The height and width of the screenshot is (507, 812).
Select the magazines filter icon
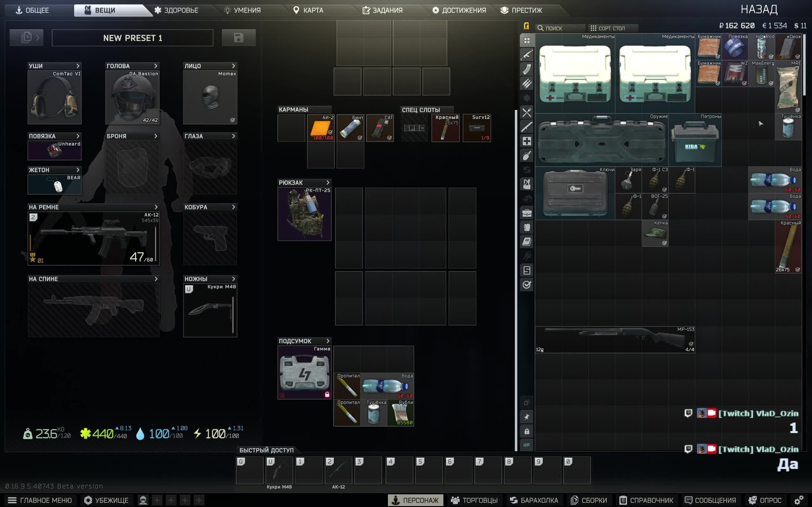[527, 69]
